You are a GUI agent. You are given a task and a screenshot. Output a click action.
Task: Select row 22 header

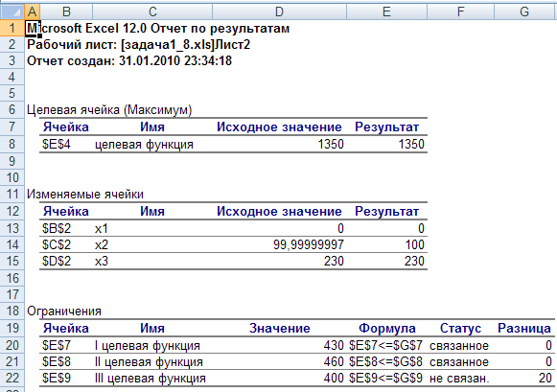[x=12, y=378]
